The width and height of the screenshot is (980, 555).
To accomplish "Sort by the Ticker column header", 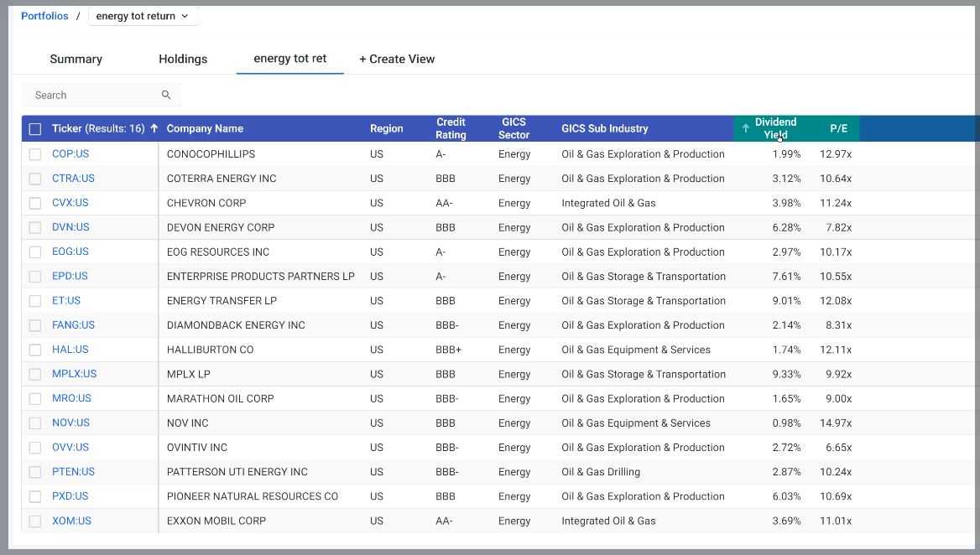I will [x=98, y=128].
